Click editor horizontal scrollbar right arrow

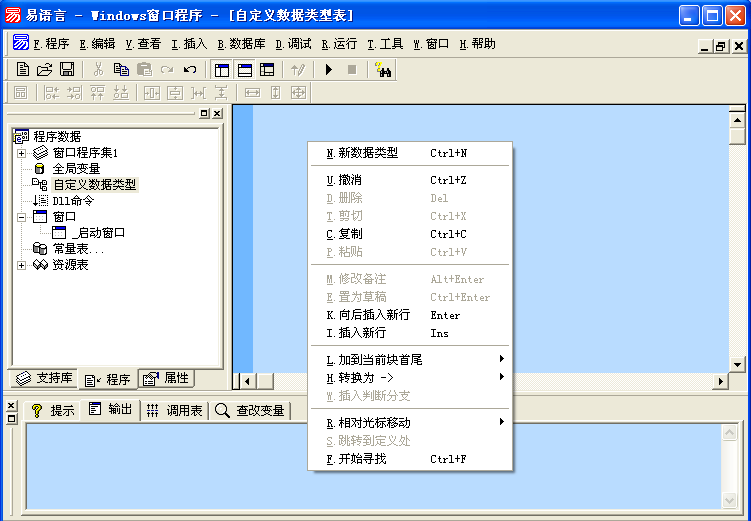coord(720,382)
